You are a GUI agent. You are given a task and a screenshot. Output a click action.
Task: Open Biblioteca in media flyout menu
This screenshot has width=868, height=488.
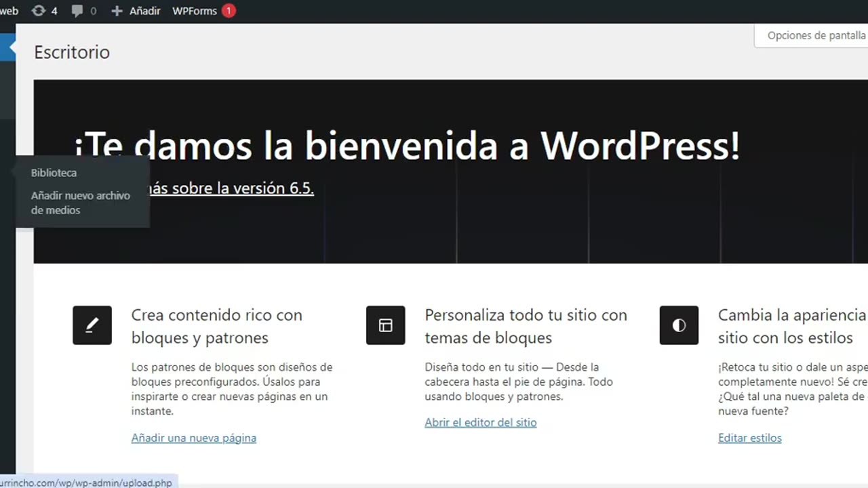(54, 173)
